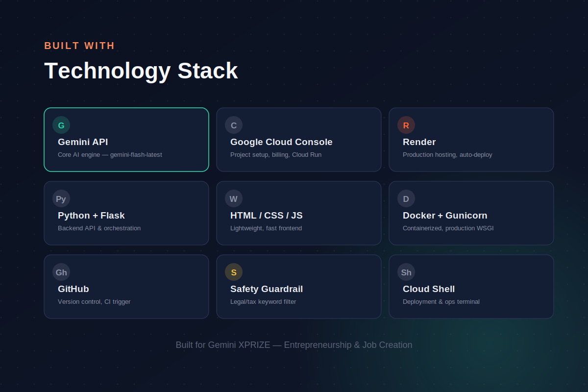
Task: Click the D icon on Docker + Gunicorn card
Action: tap(406, 198)
